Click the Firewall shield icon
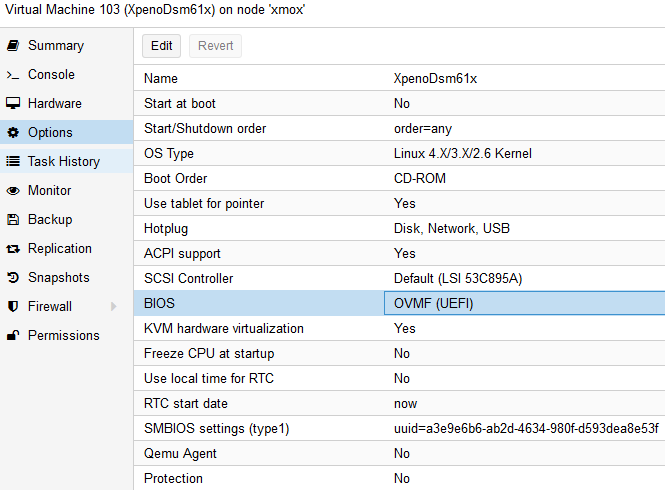Image resolution: width=665 pixels, height=490 pixels. coord(13,307)
